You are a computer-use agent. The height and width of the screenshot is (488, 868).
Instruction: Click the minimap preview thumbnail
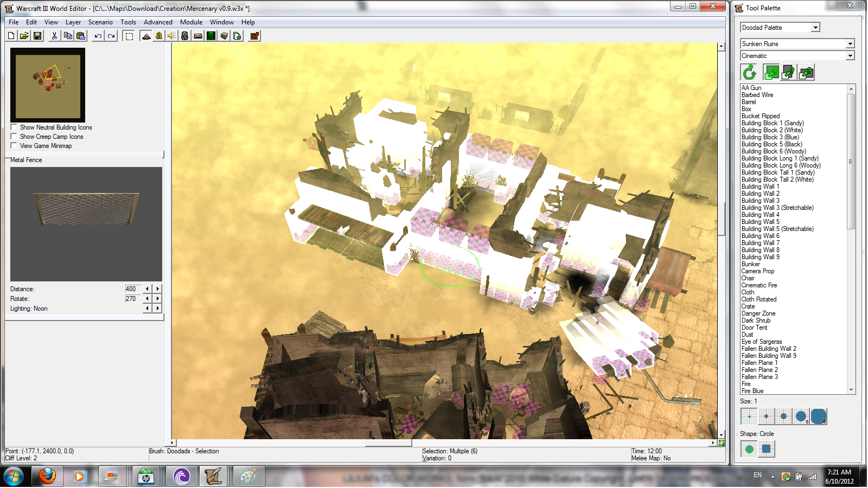click(x=48, y=85)
